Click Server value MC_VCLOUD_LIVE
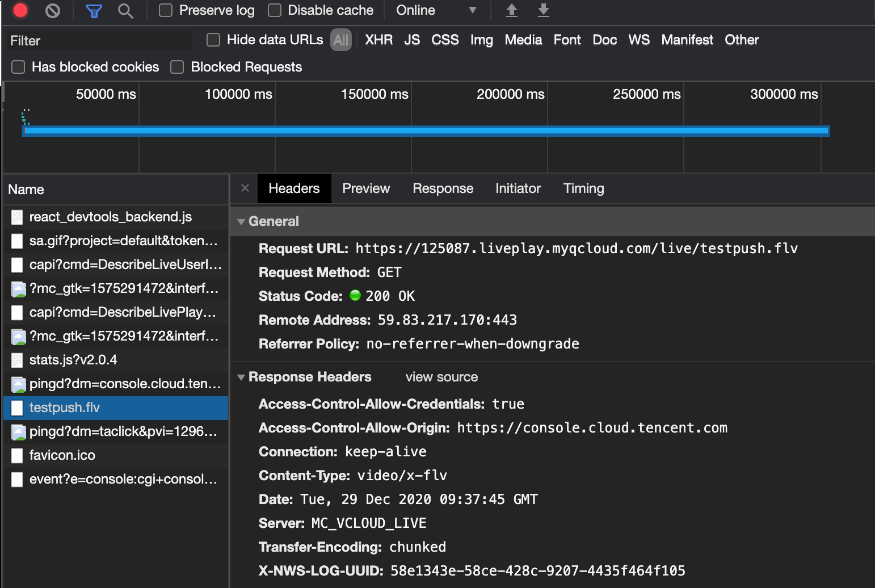875x588 pixels. (369, 523)
